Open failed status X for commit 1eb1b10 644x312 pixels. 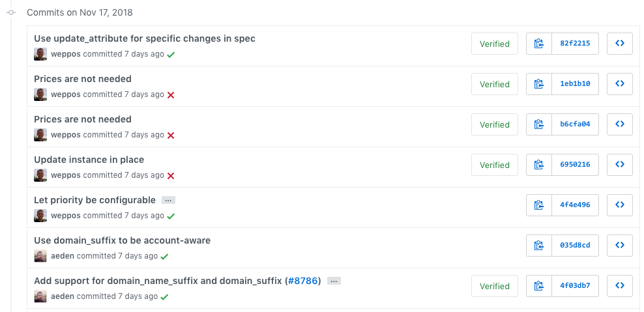click(171, 95)
